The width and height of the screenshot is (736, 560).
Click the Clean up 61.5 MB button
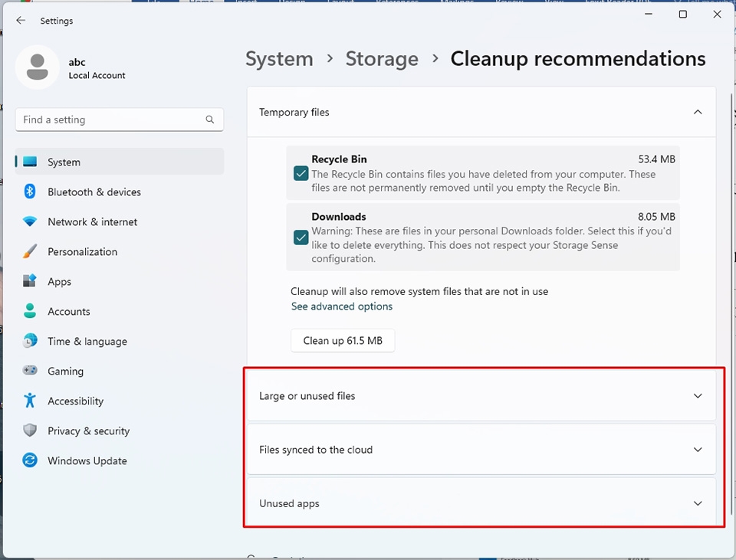point(343,340)
